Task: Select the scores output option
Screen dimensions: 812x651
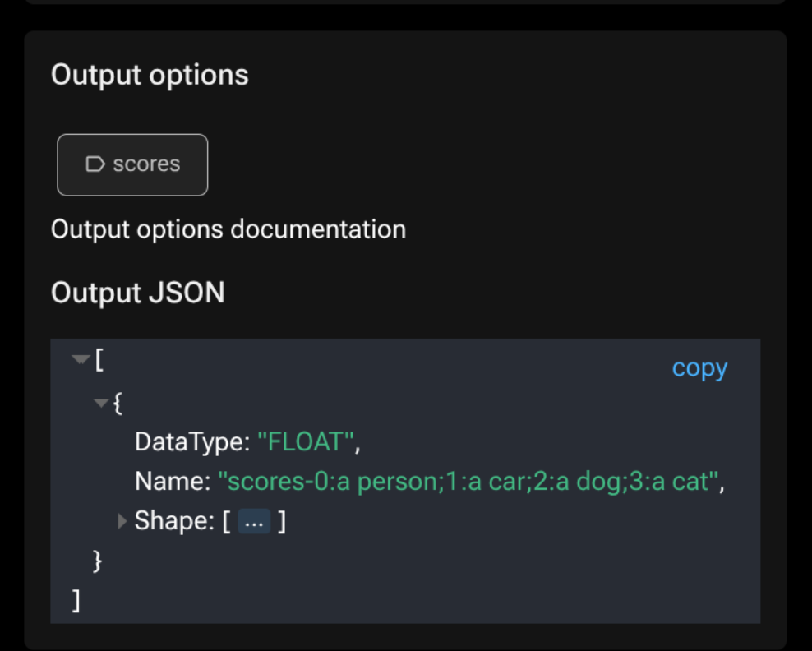Action: pos(132,164)
